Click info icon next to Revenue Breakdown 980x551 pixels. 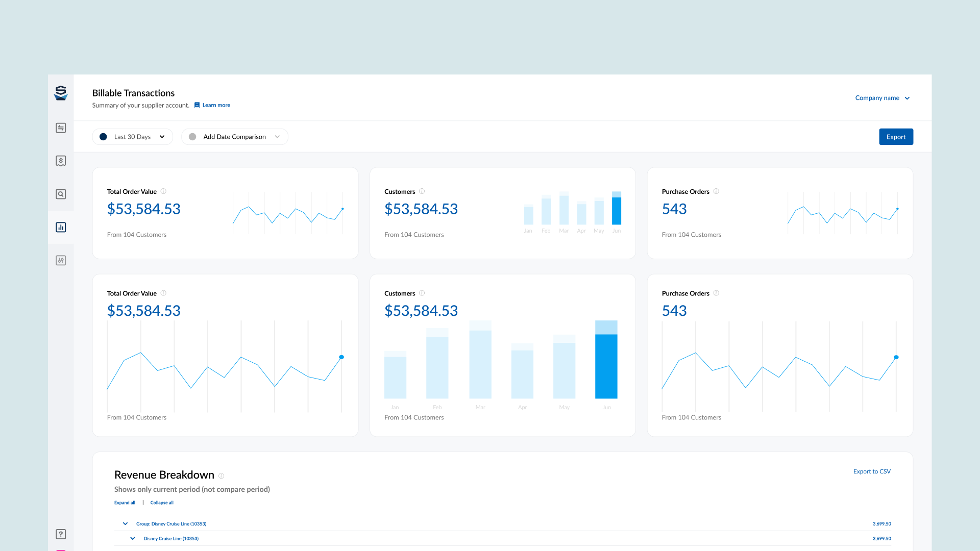coord(222,476)
